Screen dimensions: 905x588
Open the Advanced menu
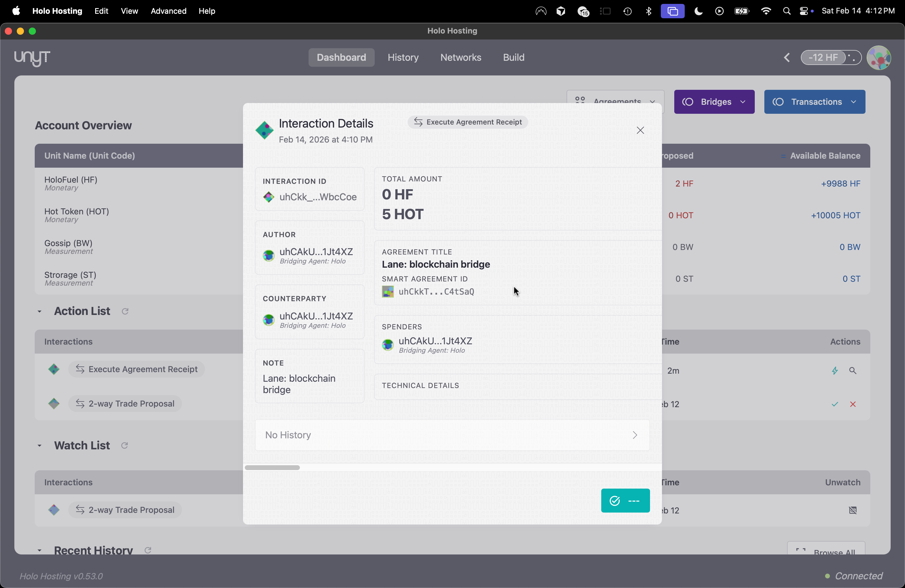point(168,11)
